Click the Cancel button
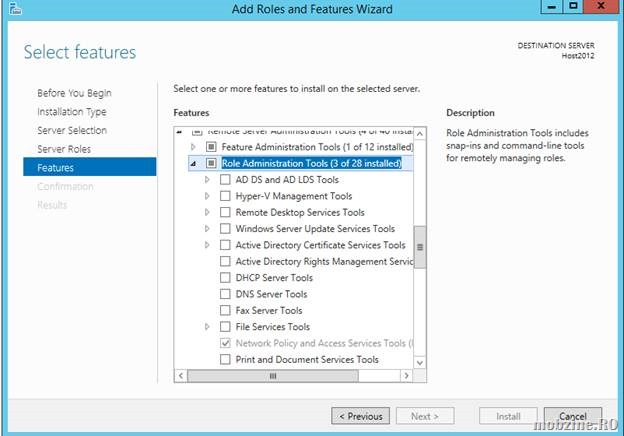The width and height of the screenshot is (624, 436). tap(573, 416)
